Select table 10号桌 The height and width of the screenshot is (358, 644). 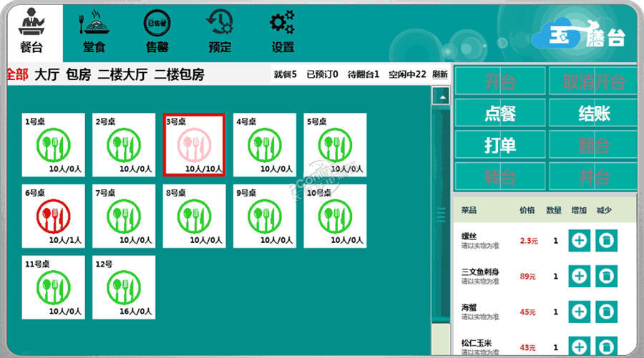pos(335,216)
